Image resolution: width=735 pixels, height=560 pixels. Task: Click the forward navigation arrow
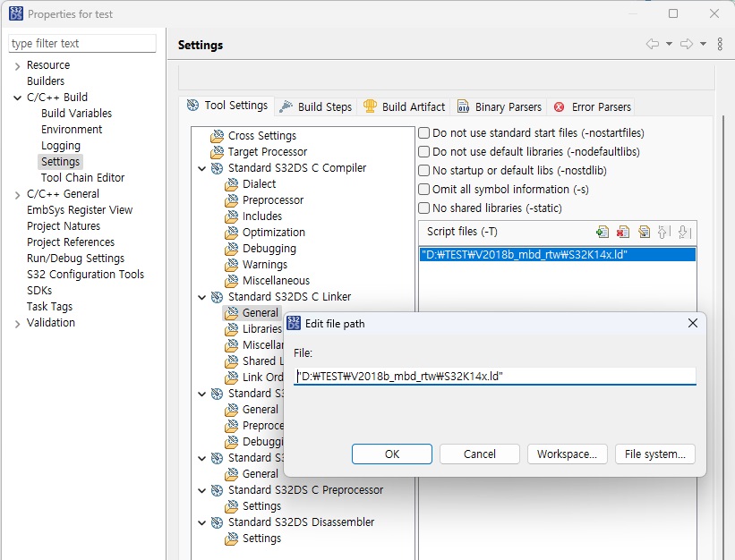[687, 43]
